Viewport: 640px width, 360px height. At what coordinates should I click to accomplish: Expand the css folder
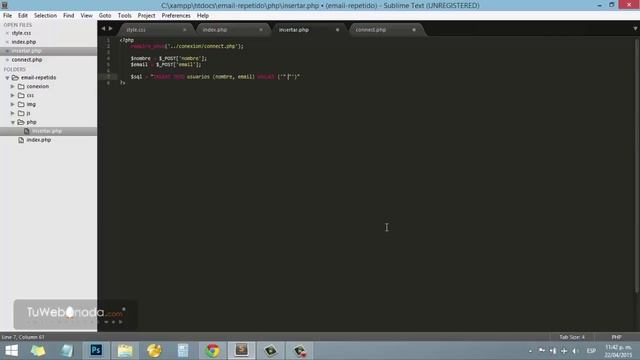(x=13, y=96)
